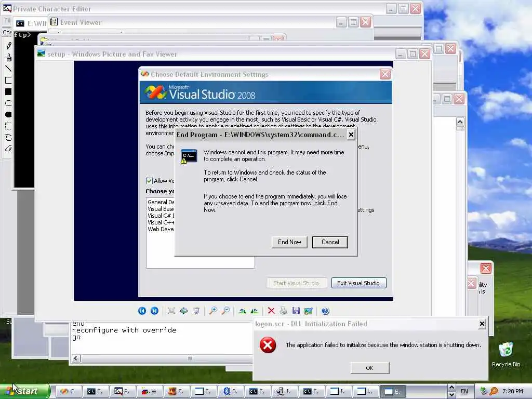The width and height of the screenshot is (532, 399).
Task: Switch to Private Character Editor taskbar button
Action: point(122,392)
